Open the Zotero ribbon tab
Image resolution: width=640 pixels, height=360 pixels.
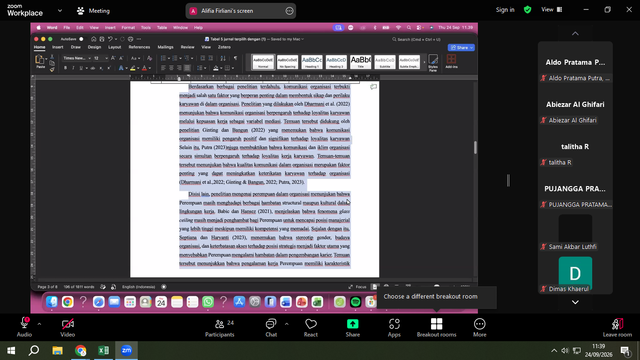[x=224, y=47]
